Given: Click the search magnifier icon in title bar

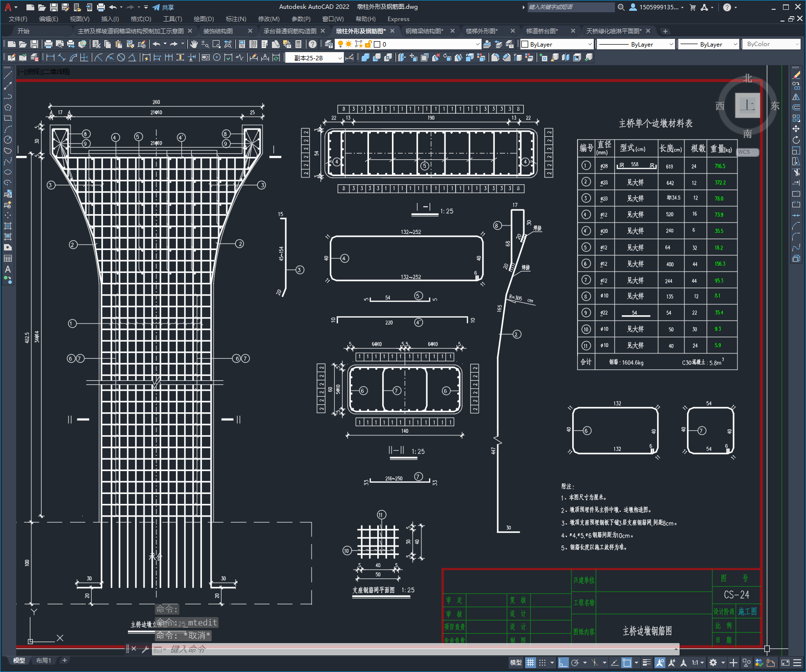Looking at the screenshot, I should pyautogui.click(x=621, y=7).
